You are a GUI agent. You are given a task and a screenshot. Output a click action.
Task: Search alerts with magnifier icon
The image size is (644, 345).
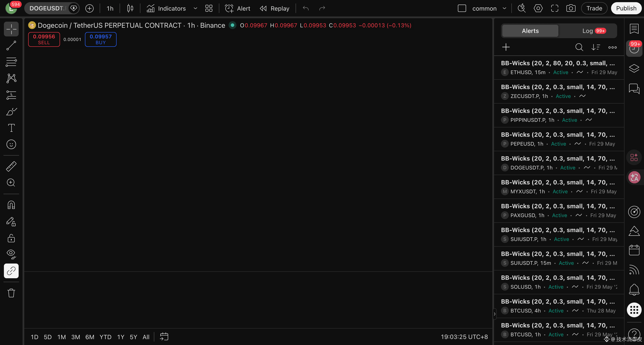pos(579,47)
